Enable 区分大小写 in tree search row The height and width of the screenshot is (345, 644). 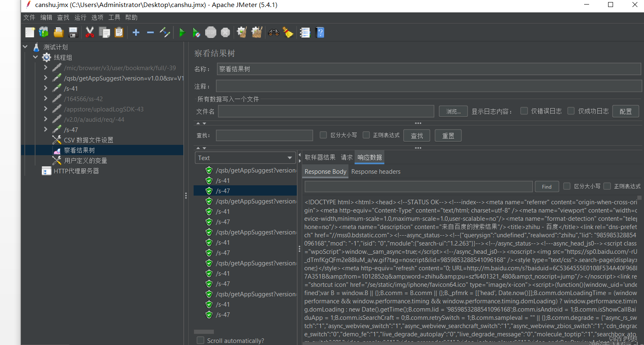tap(323, 135)
